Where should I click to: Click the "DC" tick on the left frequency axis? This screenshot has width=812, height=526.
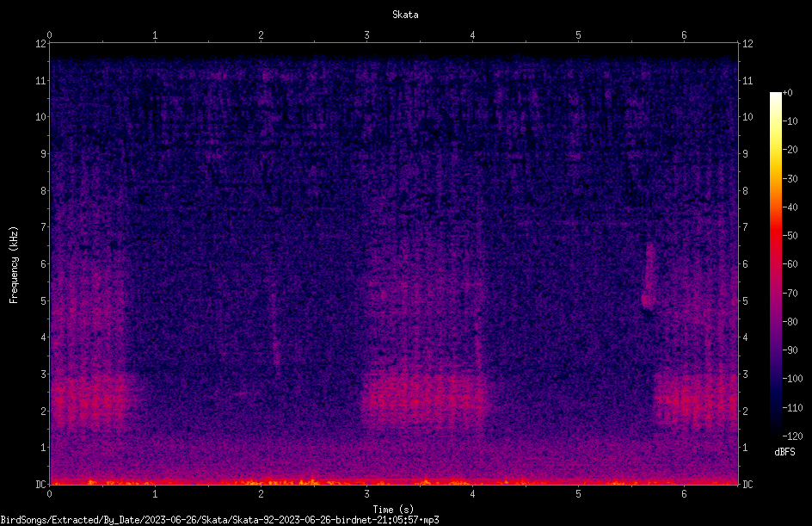tap(41, 485)
